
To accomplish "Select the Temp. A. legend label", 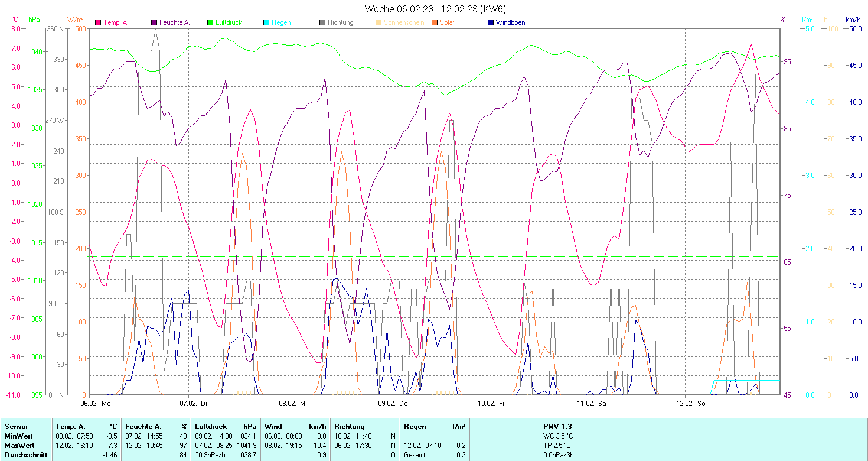I will pos(116,22).
